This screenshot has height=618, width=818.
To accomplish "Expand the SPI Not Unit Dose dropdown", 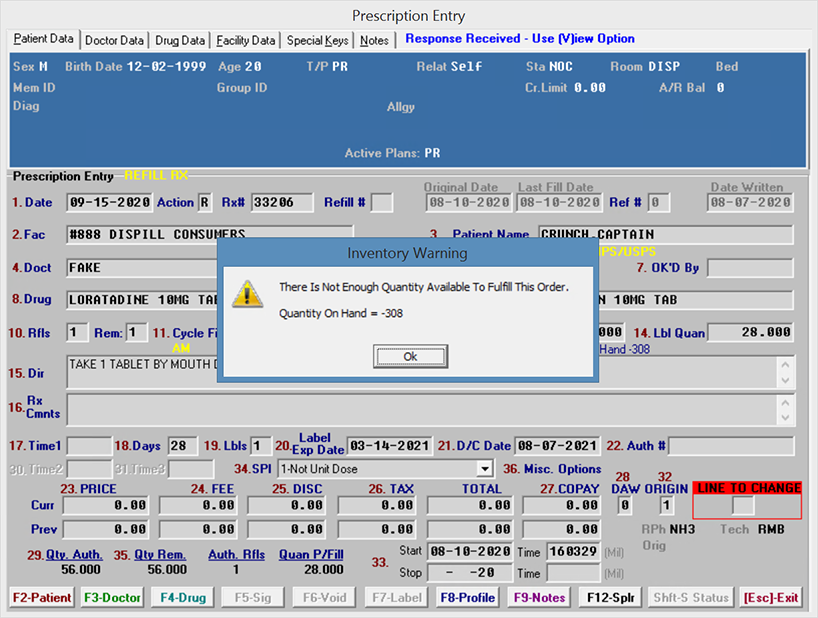I will pos(485,468).
